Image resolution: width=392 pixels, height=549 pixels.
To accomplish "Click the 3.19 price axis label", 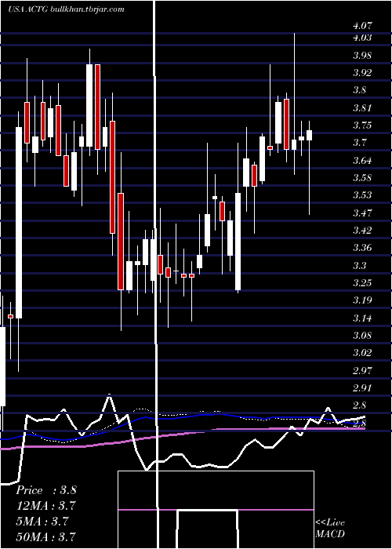I will 362,300.
